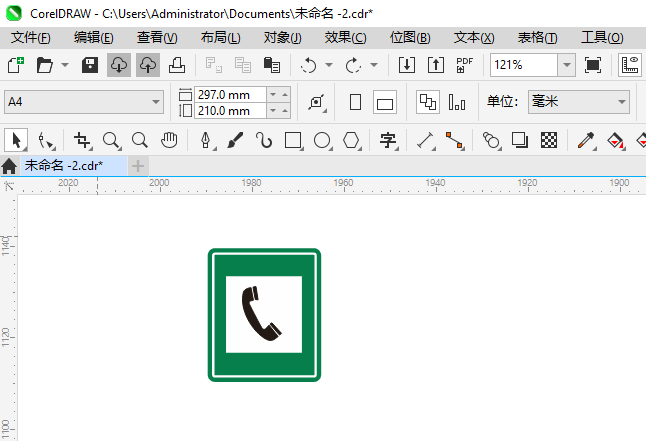646x441 pixels.
Task: Decrease page height with down stepper
Action: 273,111
